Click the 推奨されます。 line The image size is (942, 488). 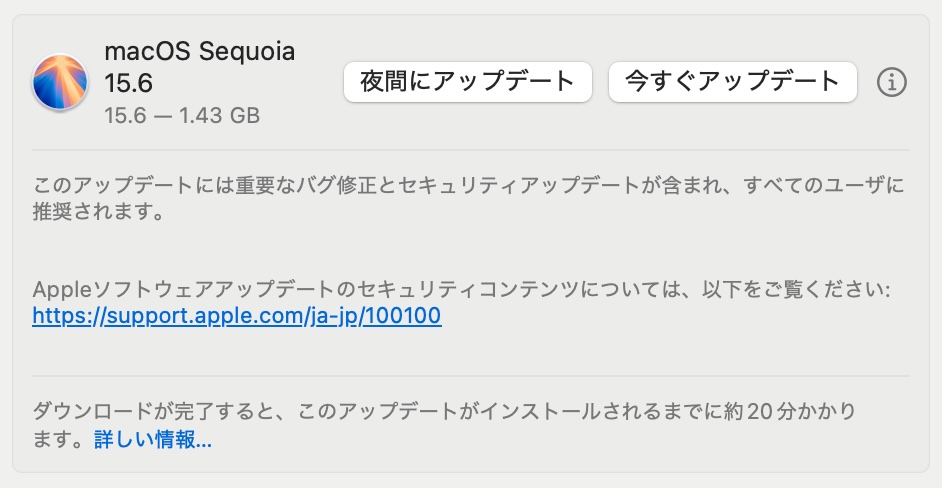(99, 212)
